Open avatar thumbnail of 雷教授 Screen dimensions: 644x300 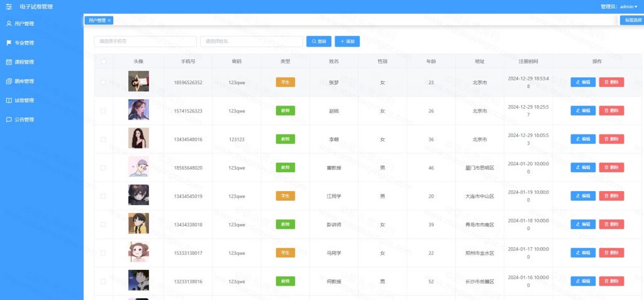138,167
